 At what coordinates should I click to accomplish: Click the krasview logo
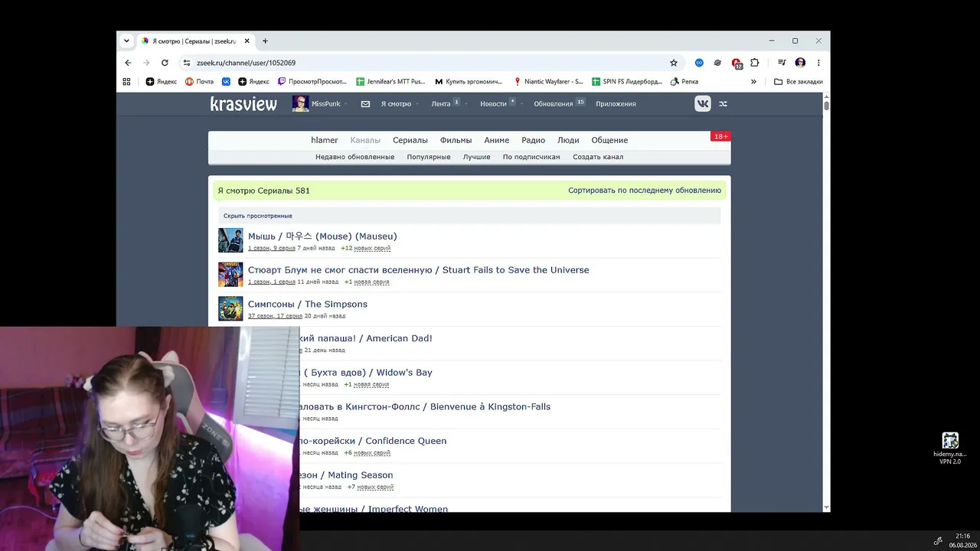coord(243,104)
